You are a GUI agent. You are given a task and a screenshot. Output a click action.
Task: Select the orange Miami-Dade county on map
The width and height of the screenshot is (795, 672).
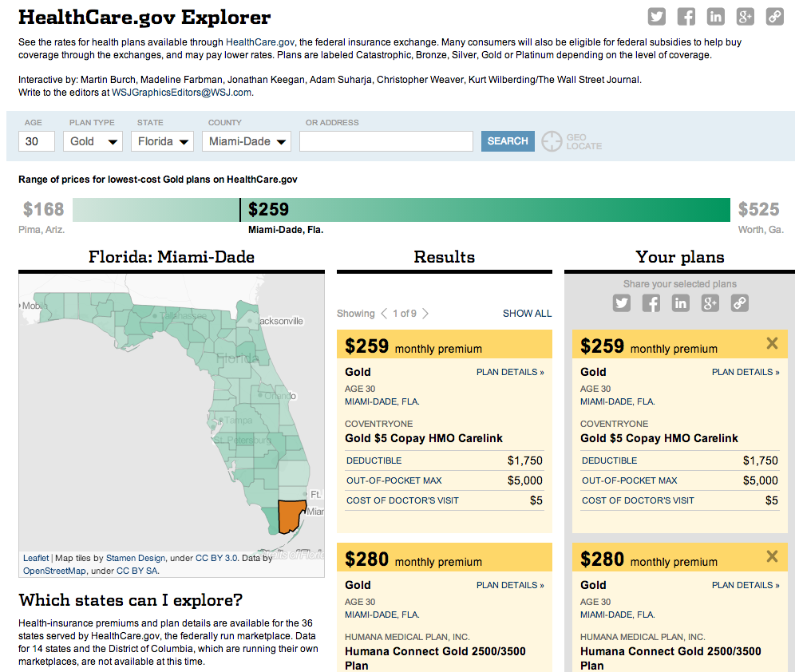tap(291, 516)
